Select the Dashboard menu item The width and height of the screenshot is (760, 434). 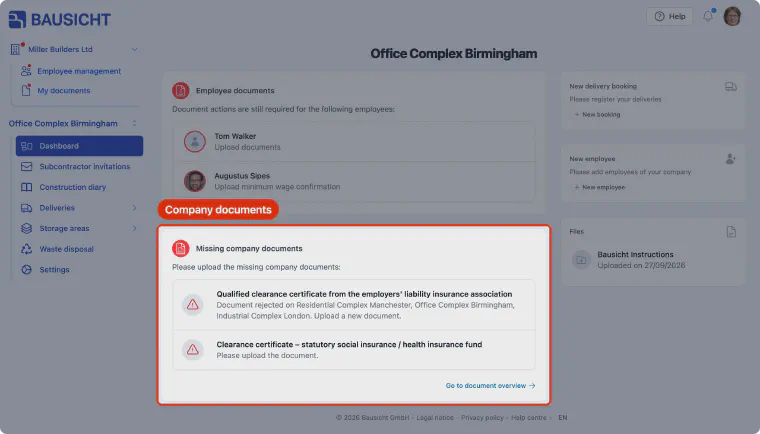(x=79, y=146)
